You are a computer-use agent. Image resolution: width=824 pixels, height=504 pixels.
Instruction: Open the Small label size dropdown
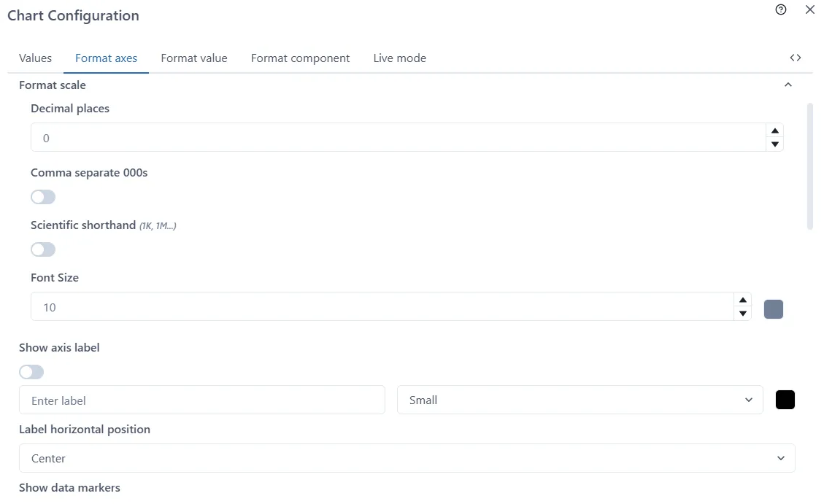click(580, 400)
